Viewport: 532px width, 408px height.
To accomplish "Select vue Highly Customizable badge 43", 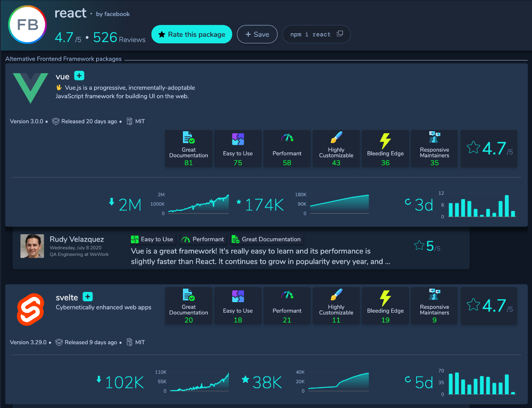I will pos(336,148).
